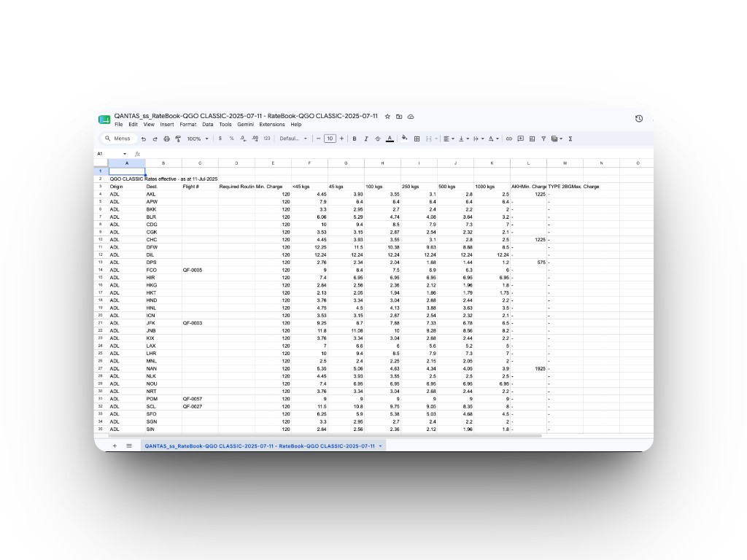The height and width of the screenshot is (560, 747).
Task: Open the View menu
Action: (149, 124)
